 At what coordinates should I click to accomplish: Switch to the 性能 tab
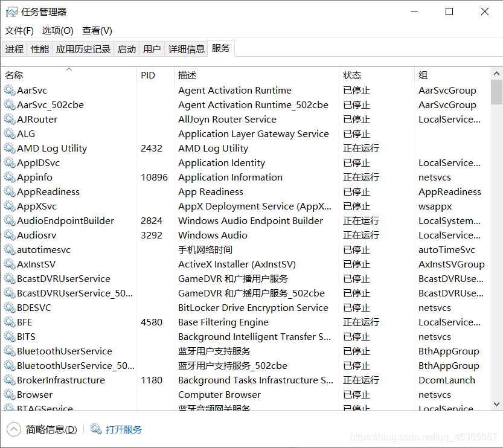tap(40, 49)
